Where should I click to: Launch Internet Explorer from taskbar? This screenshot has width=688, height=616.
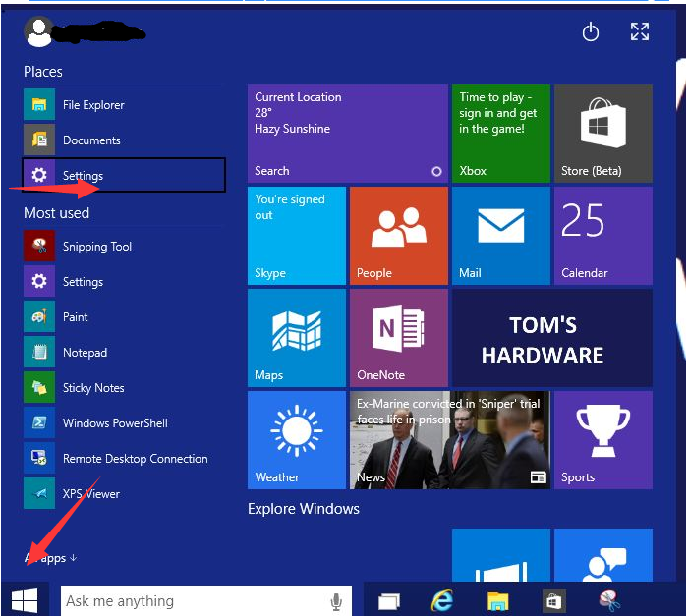pos(442,600)
